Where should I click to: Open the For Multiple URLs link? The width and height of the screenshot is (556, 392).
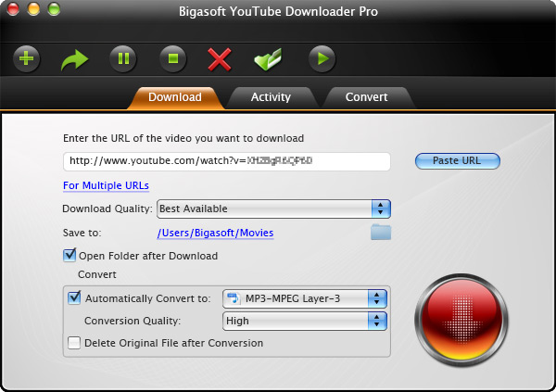tap(106, 185)
